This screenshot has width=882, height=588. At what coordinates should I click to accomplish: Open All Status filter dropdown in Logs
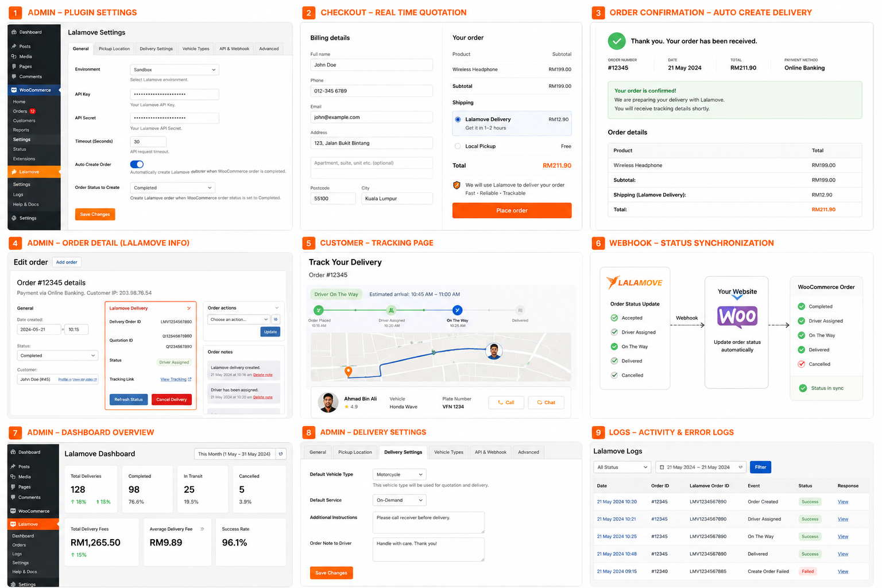(622, 467)
